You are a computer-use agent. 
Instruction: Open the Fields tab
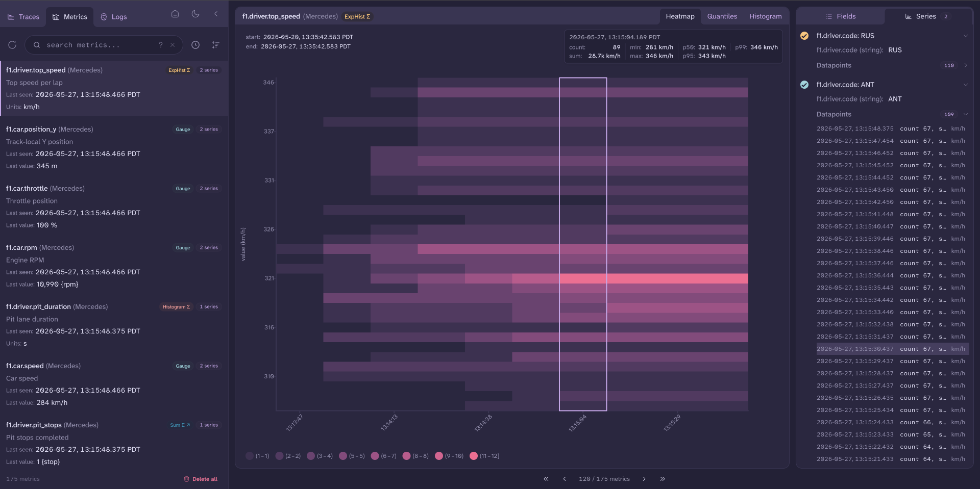pyautogui.click(x=840, y=16)
